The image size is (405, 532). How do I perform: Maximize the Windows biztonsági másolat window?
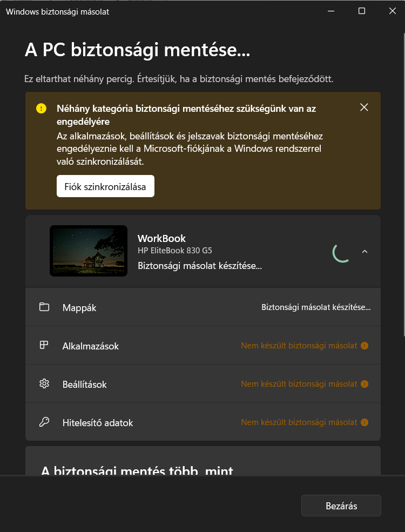(x=362, y=11)
